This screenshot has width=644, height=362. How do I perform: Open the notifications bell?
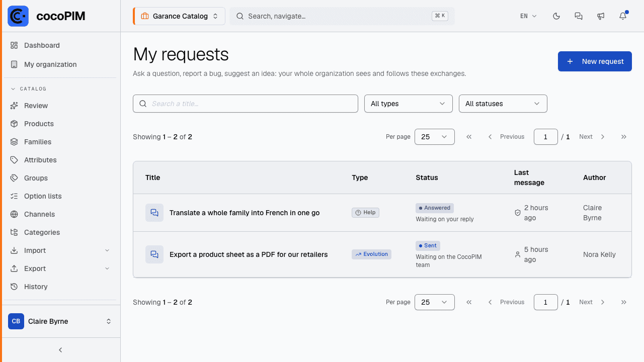point(623,16)
